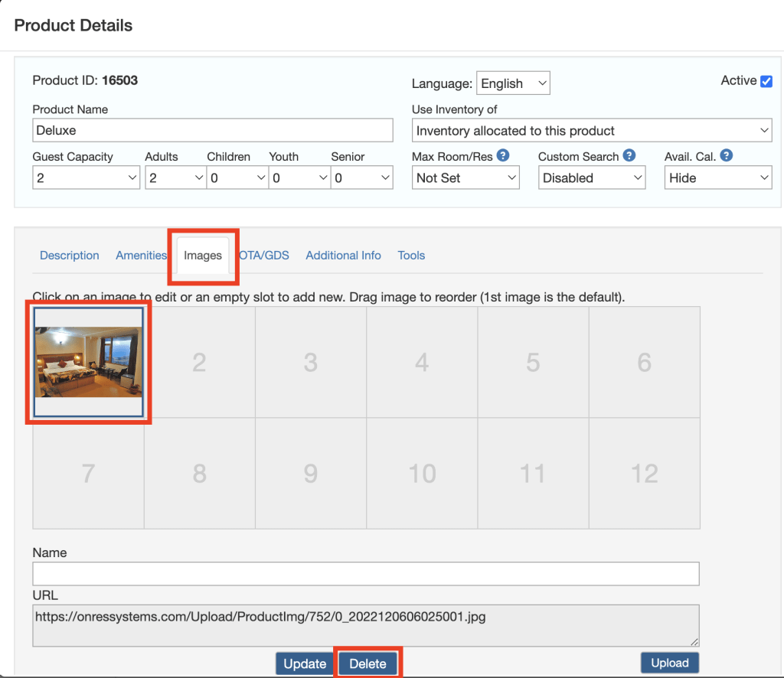
Task: Open the Language dropdown
Action: pyautogui.click(x=513, y=83)
